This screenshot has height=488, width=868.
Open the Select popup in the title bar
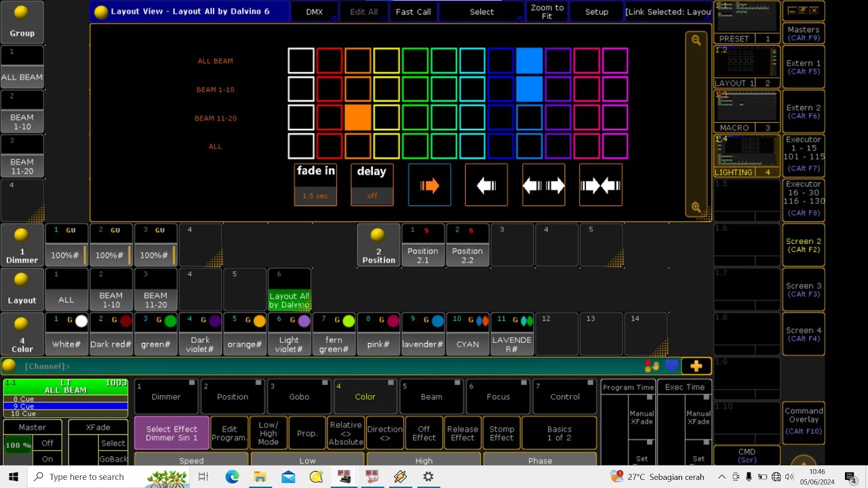(481, 12)
